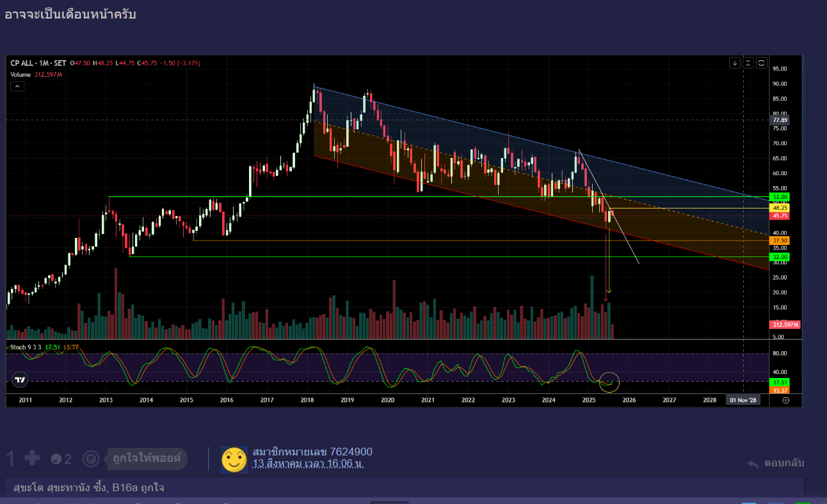Image resolution: width=827 pixels, height=504 pixels.
Task: Click the yellow smiley member avatar
Action: point(234,459)
